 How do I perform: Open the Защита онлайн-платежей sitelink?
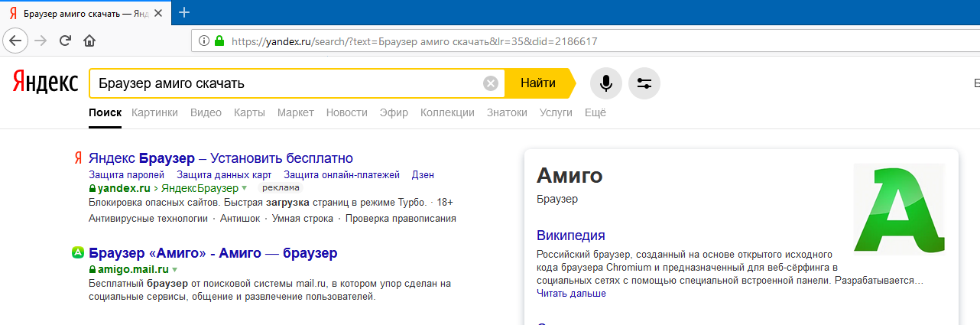tap(342, 175)
